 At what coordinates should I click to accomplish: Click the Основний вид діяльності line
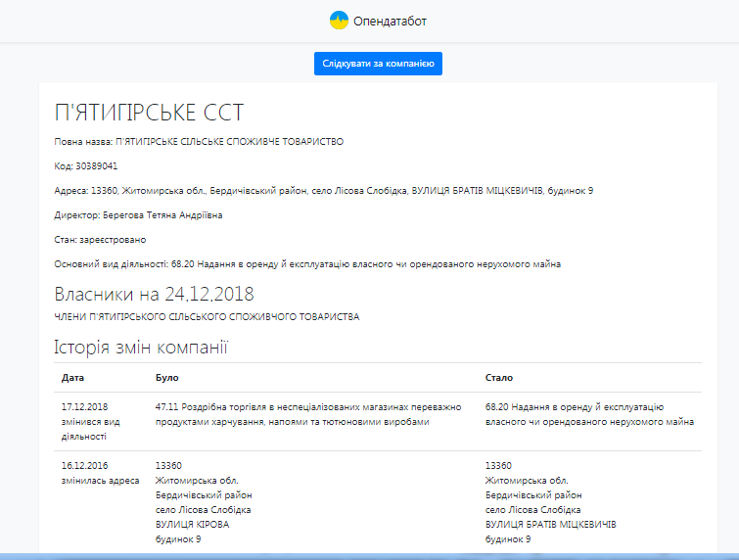[307, 264]
